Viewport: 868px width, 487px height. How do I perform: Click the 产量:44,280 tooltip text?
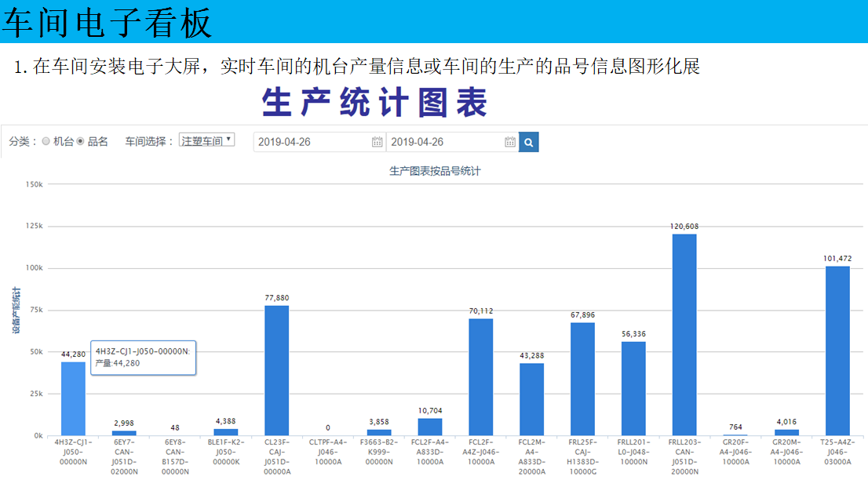click(x=118, y=363)
